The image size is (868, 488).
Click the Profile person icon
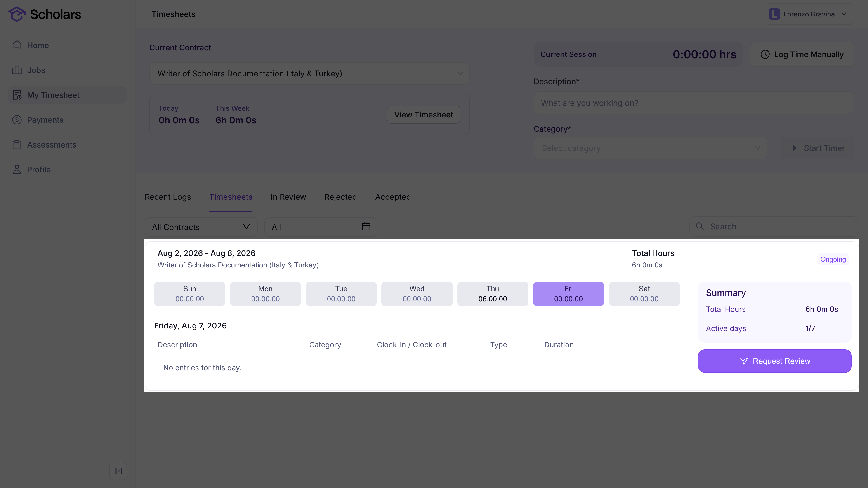click(x=17, y=169)
